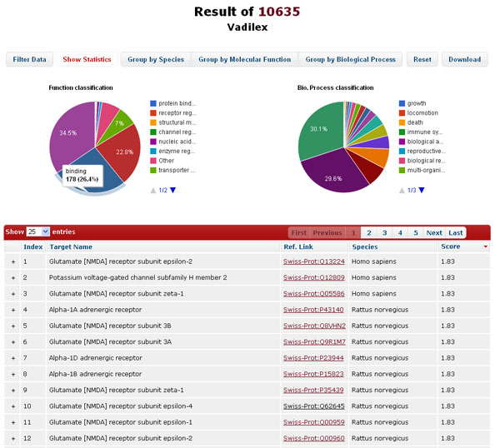Click the locomotion legend swatch
Screen dimensions: 500x448
(402, 112)
